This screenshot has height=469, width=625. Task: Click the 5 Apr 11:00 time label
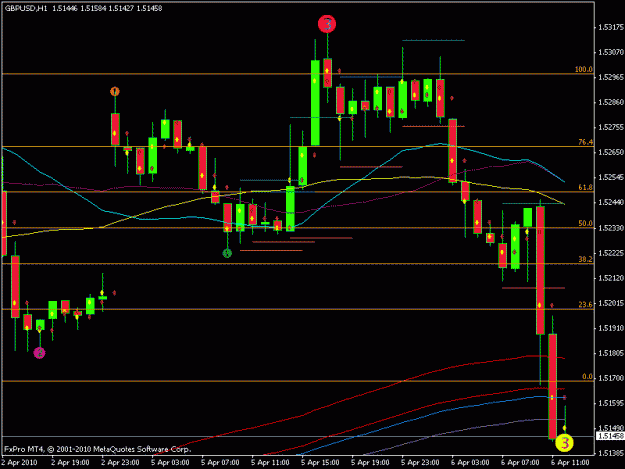tap(270, 463)
